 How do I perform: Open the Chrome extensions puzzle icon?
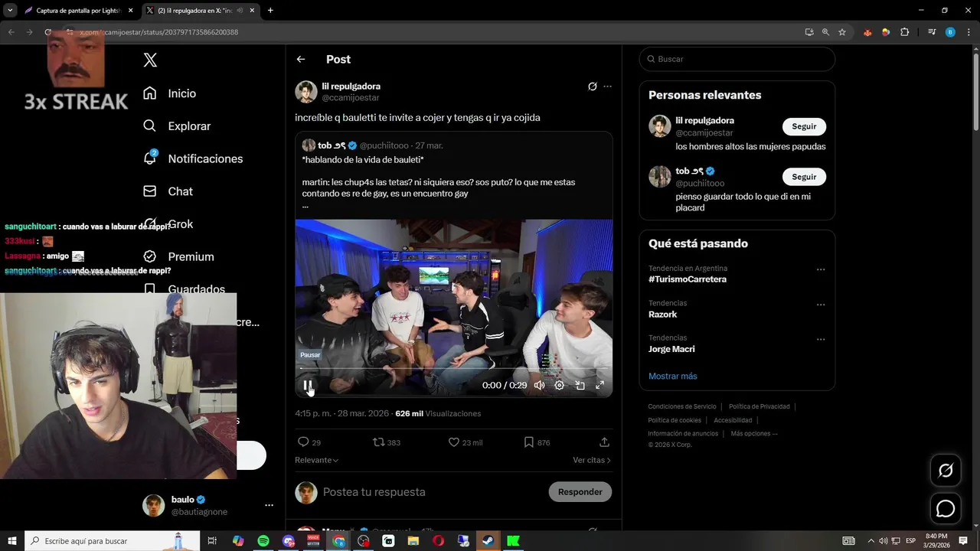(905, 32)
